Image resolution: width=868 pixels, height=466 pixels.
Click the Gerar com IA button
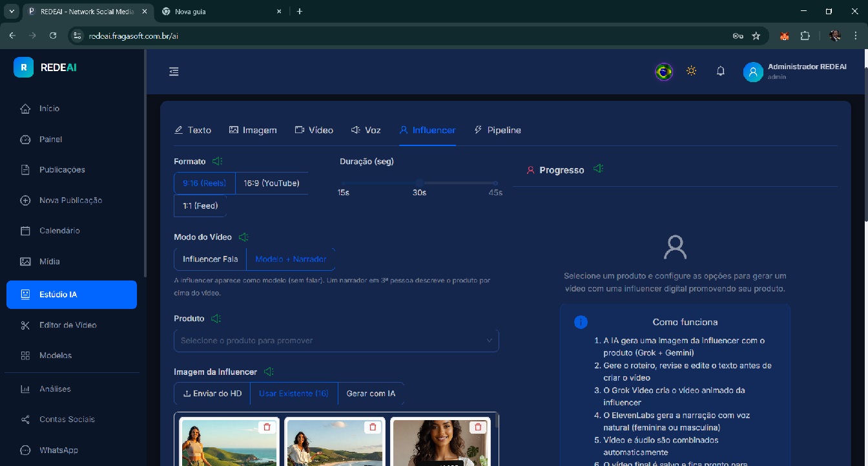[371, 393]
